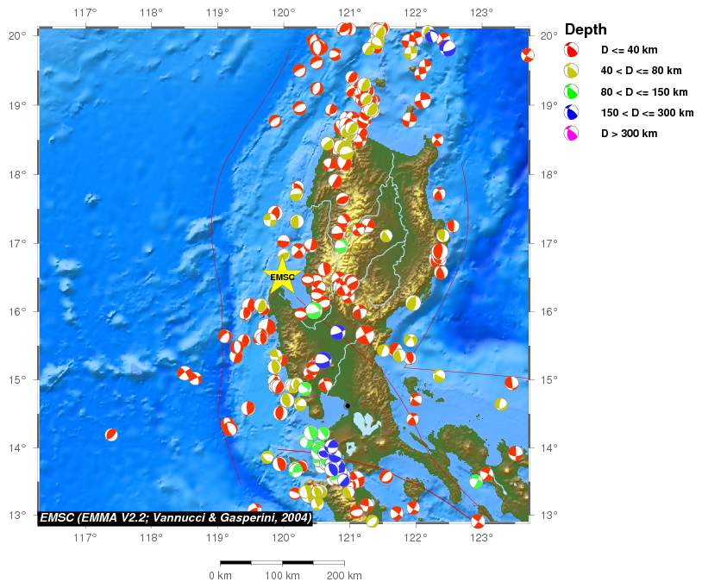Click the red beachball at the top-right map edge
702x588 pixels.
[528, 55]
